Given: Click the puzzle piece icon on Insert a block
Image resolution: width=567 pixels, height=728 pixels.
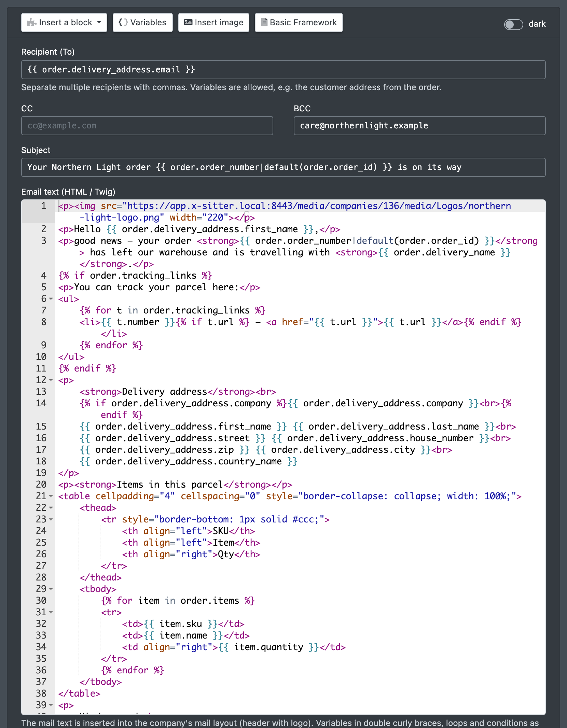Looking at the screenshot, I should tap(32, 23).
